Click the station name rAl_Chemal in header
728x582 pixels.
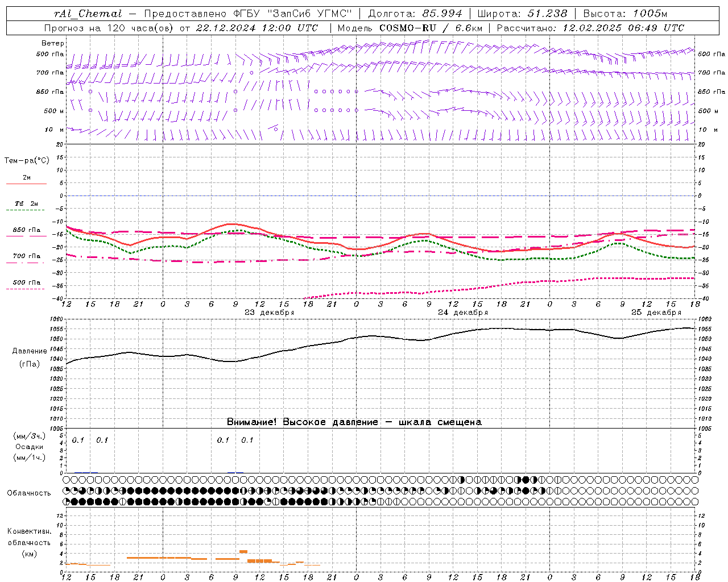coord(88,14)
